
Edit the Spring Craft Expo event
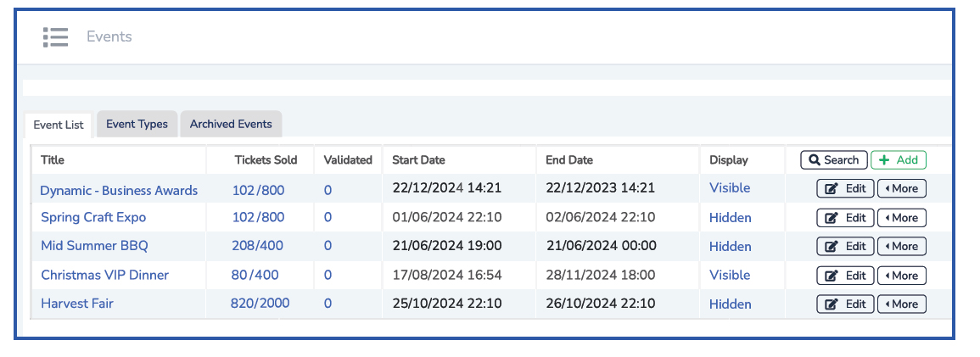[845, 218]
